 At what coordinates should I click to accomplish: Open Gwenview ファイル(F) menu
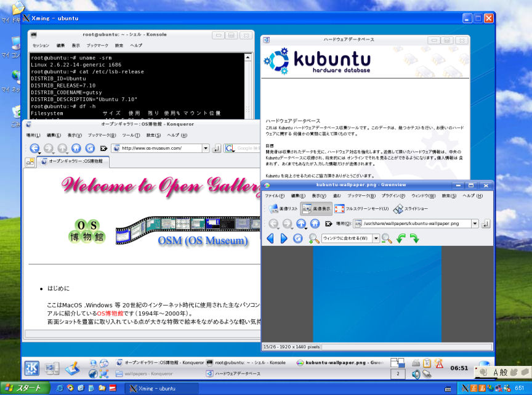(x=275, y=196)
